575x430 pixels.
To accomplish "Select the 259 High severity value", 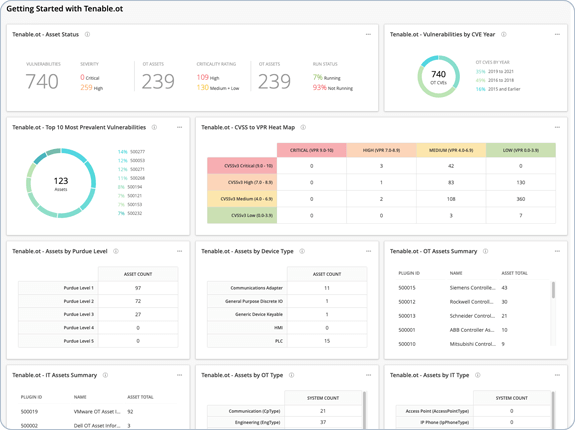I will [92, 88].
